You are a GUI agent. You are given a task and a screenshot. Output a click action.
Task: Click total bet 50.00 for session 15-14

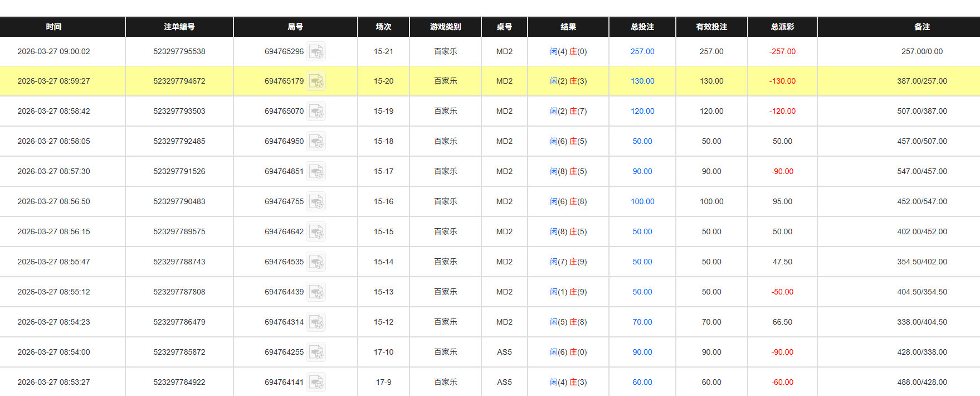coord(642,262)
